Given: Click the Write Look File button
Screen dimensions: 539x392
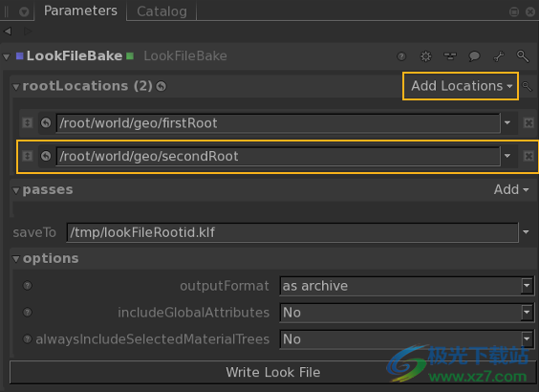Looking at the screenshot, I should (272, 372).
